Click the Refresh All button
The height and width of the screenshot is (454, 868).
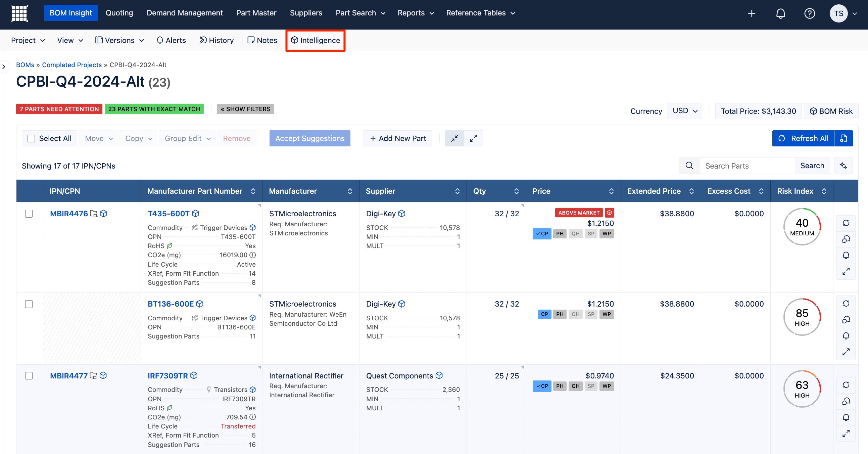pyautogui.click(x=803, y=138)
